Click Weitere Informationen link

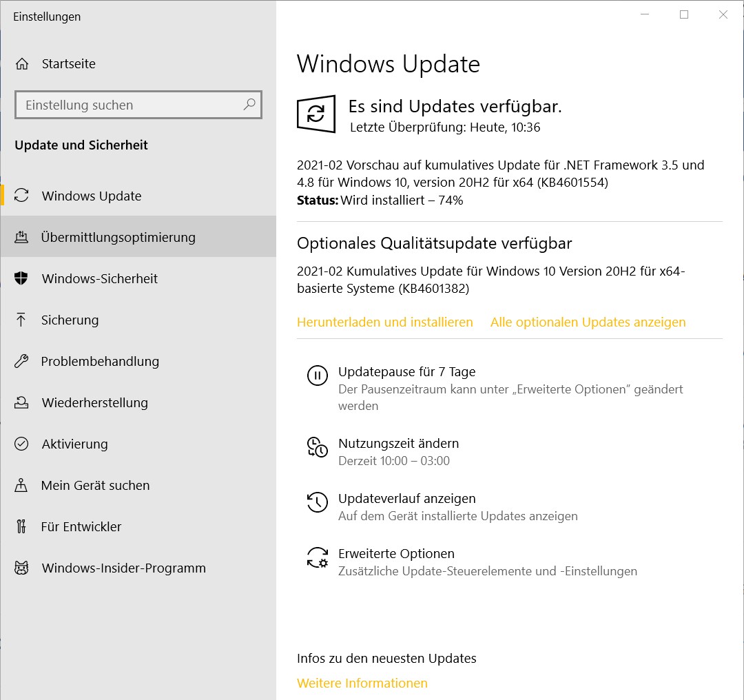click(362, 683)
